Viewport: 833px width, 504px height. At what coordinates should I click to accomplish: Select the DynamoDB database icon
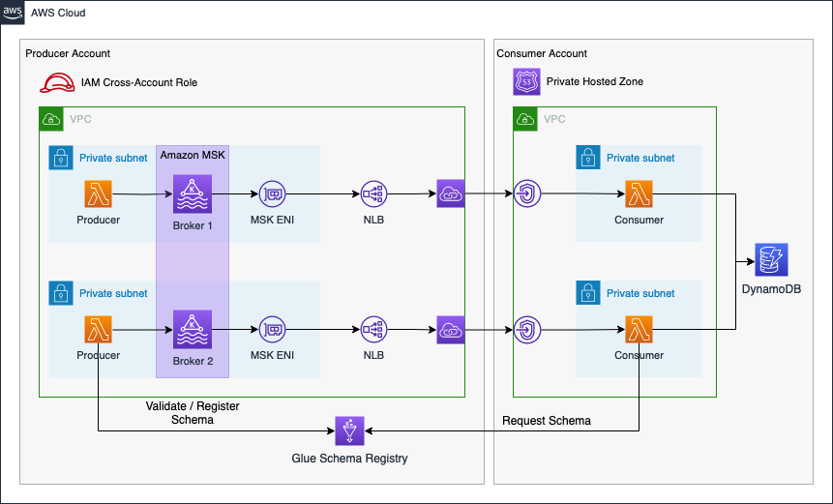coord(771,260)
